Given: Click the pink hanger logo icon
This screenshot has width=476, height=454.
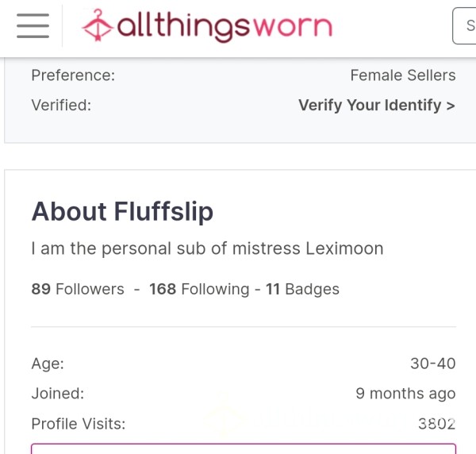Looking at the screenshot, I should click(97, 25).
